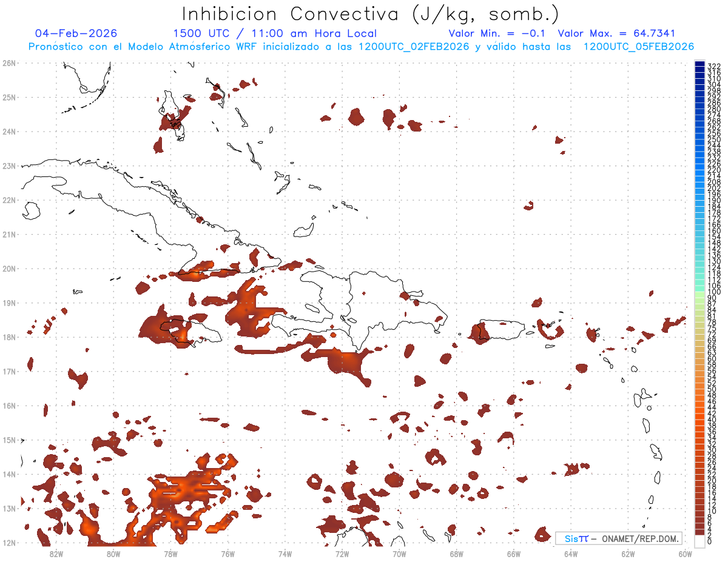The height and width of the screenshot is (562, 728).
Task: Click the 72W longitude label
Action: click(342, 554)
